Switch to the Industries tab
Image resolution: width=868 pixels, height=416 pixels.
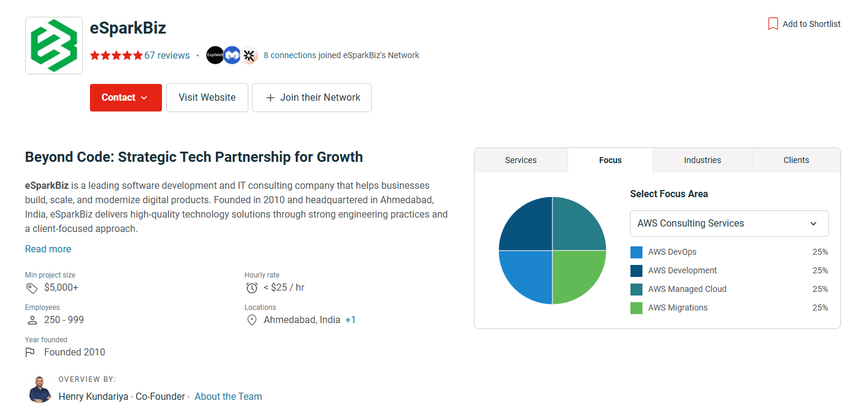click(702, 160)
